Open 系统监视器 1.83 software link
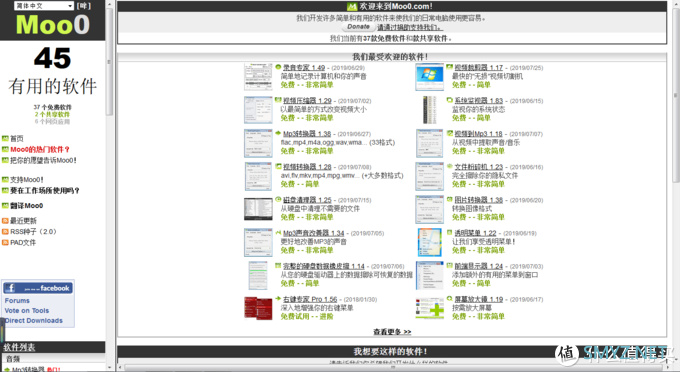This screenshot has height=372, width=680. point(479,101)
